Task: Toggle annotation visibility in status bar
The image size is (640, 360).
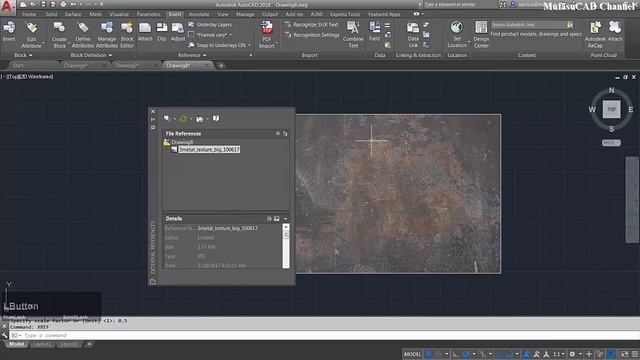Action: 527,354
